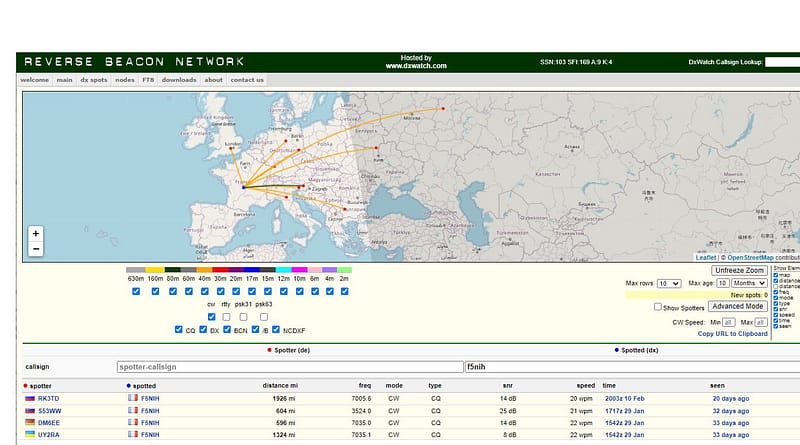Click the blue F5NIH marker on the map
This screenshot has height=445, width=800.
point(244,187)
